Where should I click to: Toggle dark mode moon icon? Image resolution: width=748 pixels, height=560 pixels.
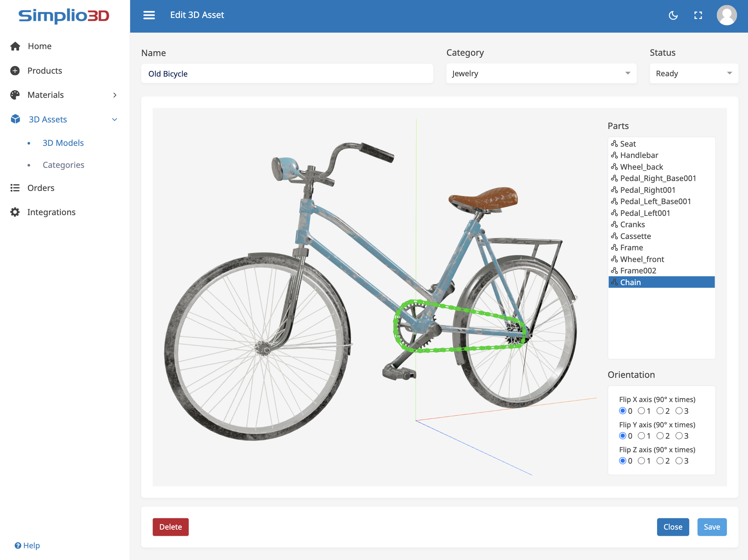point(673,15)
